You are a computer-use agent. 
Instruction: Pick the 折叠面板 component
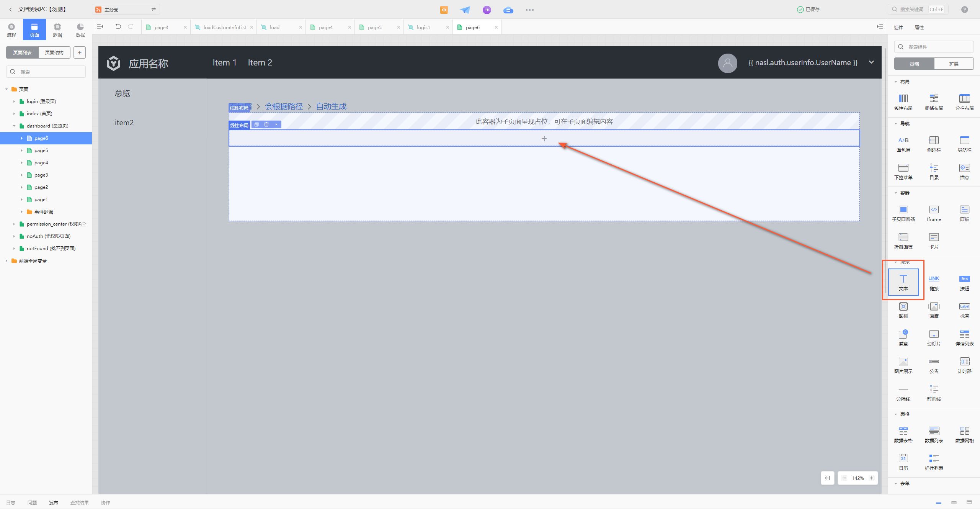(x=903, y=241)
